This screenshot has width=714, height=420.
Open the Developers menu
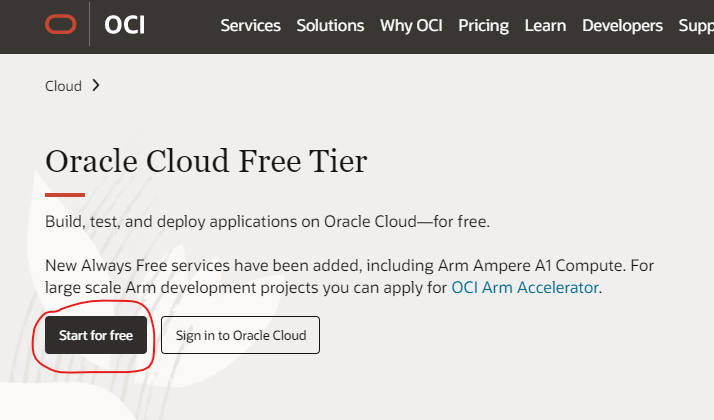click(x=622, y=26)
